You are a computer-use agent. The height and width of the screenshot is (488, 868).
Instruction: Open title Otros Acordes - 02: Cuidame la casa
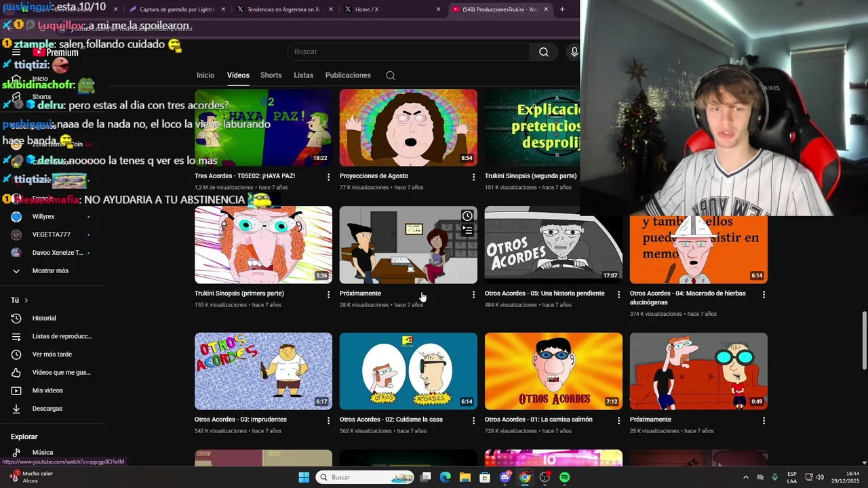click(391, 420)
